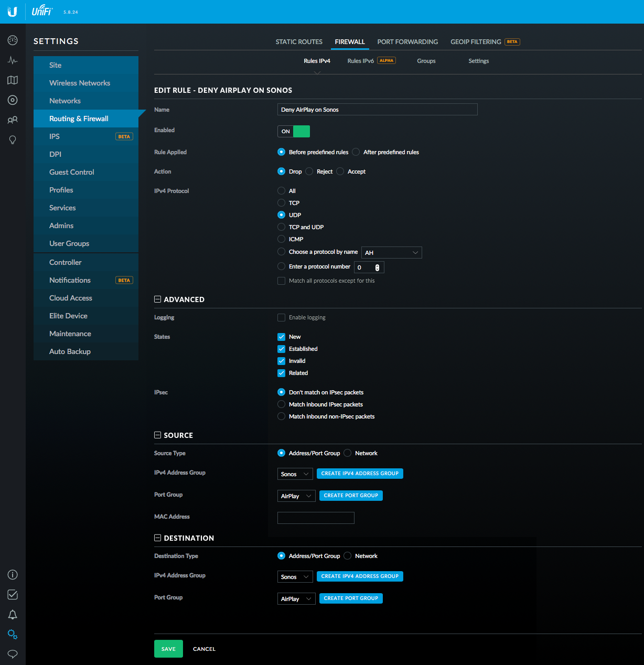Image resolution: width=644 pixels, height=665 pixels.
Task: Open Wireless Networks in settings menu
Action: (80, 83)
